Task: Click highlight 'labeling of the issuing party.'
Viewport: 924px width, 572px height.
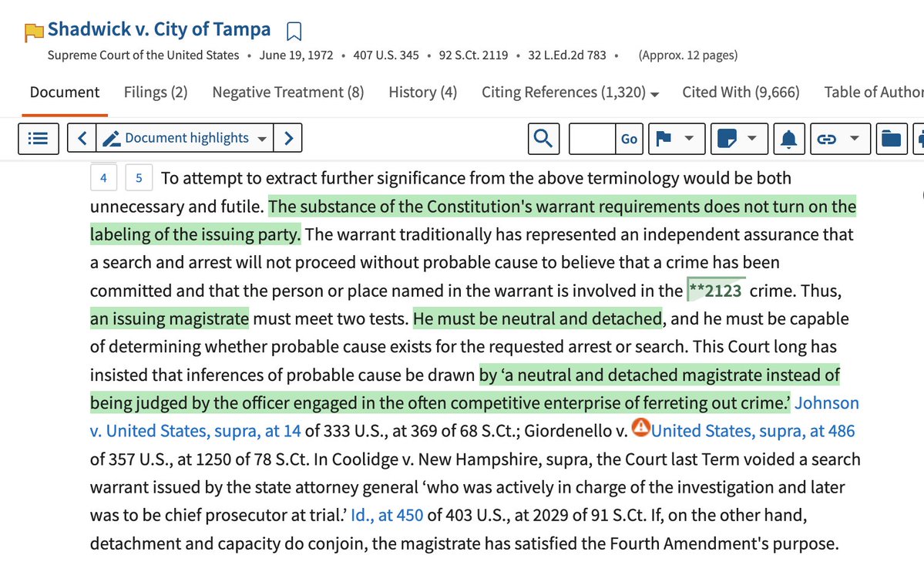Action: point(195,234)
